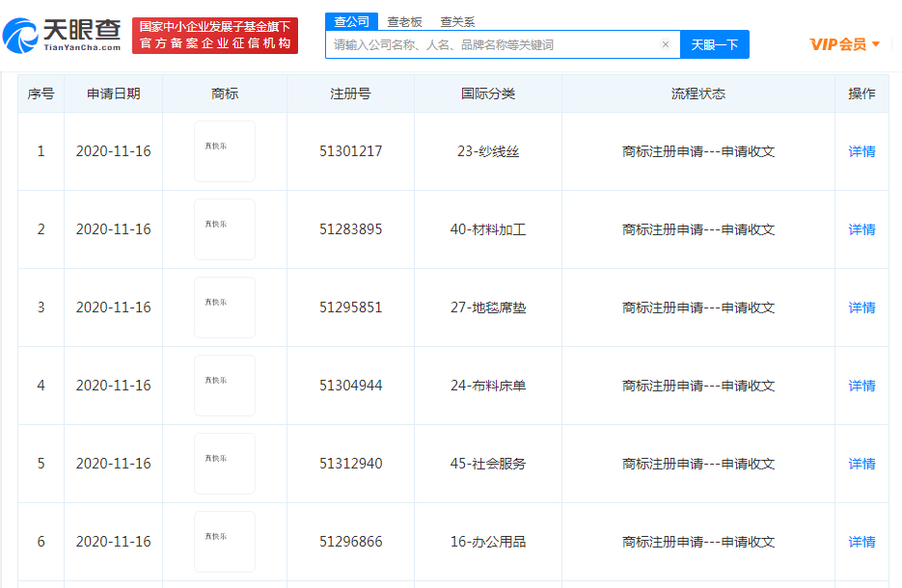
Task: Open trademark thumbnail in the 27-地毯席垫 row
Action: coord(225,307)
